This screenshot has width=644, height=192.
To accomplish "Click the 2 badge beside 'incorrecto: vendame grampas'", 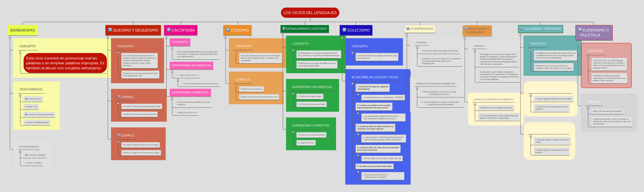I will [26, 115].
